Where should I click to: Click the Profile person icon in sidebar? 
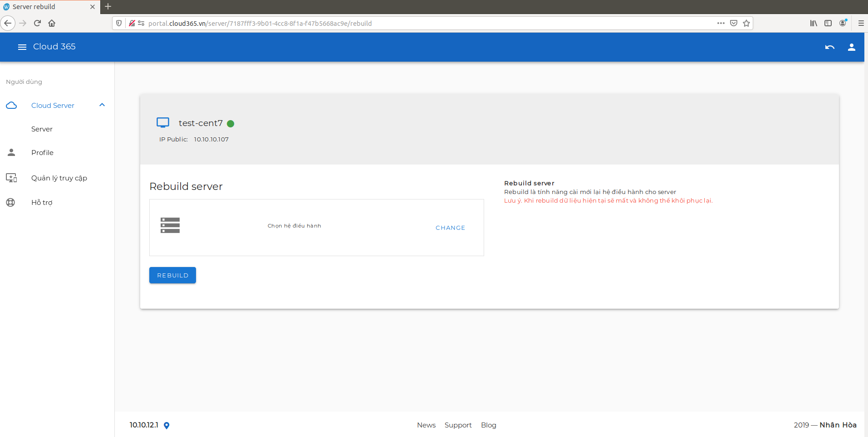(x=11, y=152)
